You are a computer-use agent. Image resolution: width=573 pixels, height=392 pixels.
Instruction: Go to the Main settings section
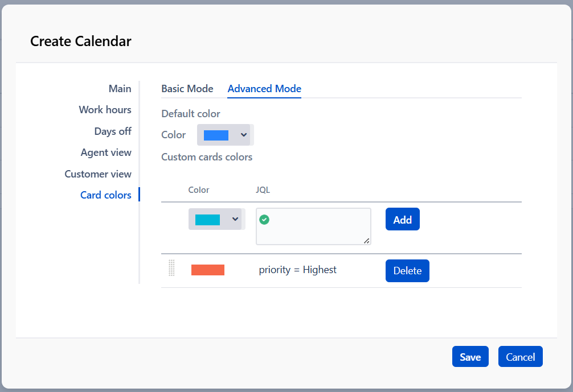tap(120, 89)
